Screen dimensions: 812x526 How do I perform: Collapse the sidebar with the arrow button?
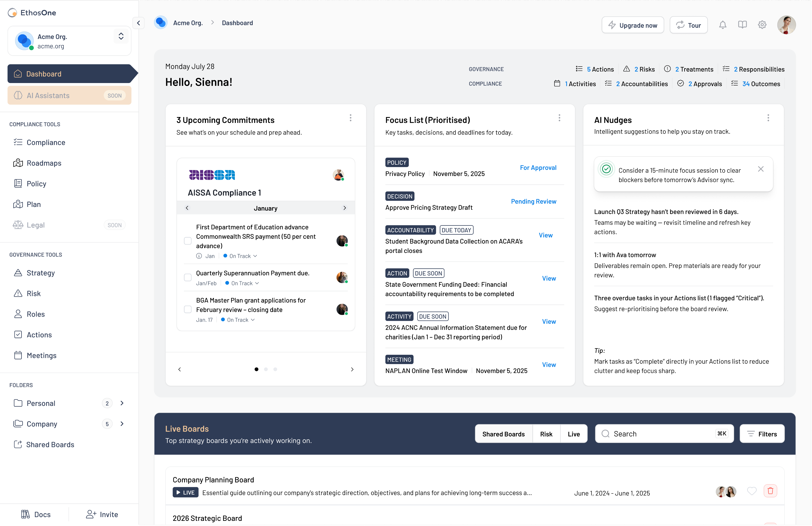pyautogui.click(x=139, y=23)
